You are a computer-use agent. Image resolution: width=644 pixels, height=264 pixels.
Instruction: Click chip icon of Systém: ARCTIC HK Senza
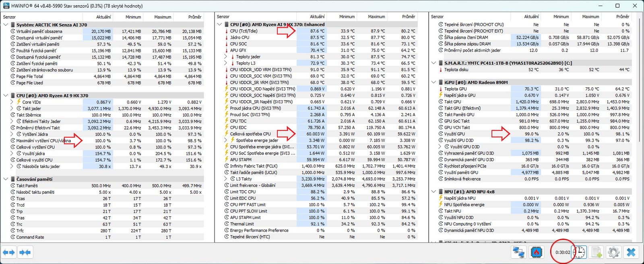click(13, 25)
